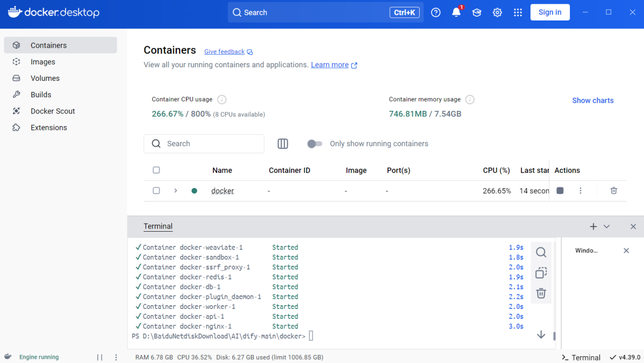
Task: Sort by the Container ID column header
Action: coord(289,170)
